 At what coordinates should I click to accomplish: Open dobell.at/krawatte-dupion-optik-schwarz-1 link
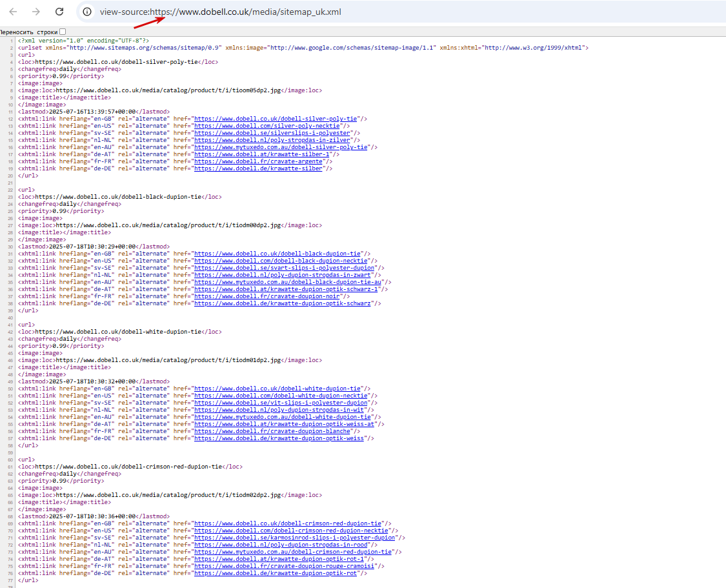(286, 289)
